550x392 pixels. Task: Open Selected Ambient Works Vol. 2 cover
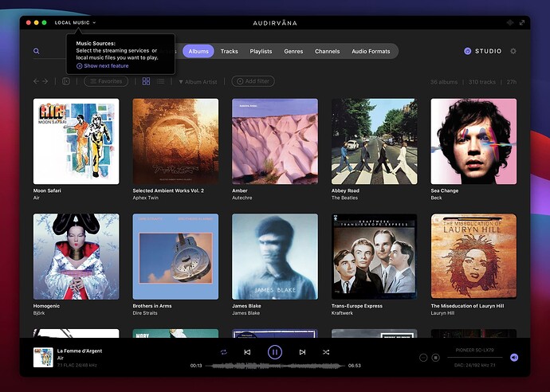(x=175, y=141)
